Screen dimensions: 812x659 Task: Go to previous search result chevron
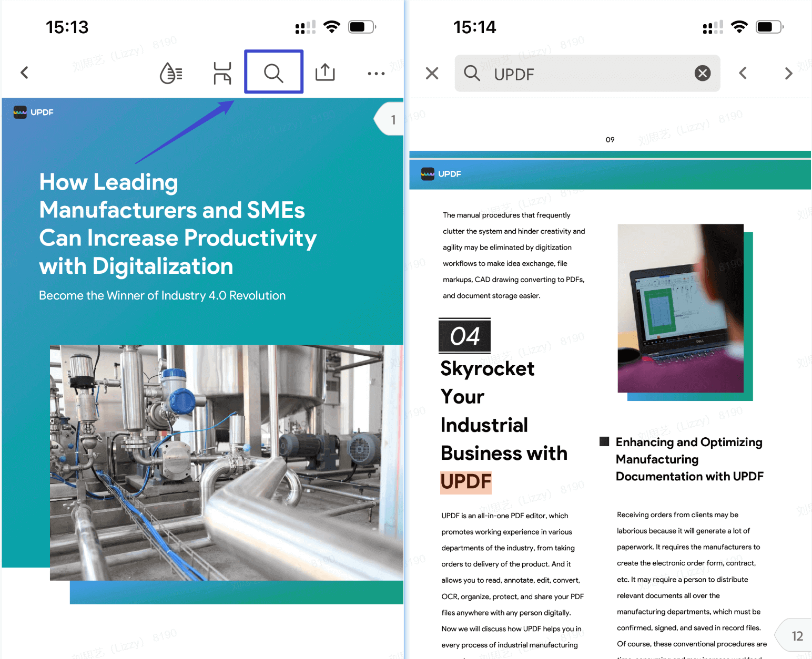point(743,73)
